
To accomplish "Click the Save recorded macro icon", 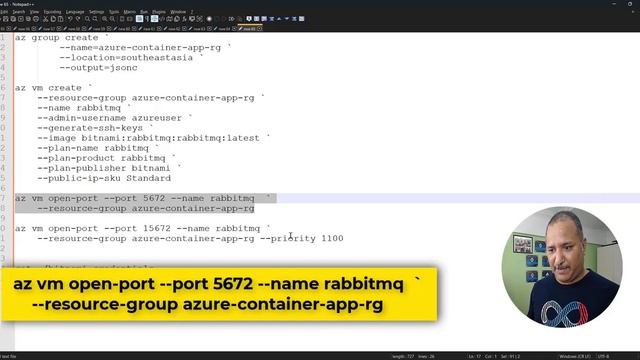I will pos(241,19).
